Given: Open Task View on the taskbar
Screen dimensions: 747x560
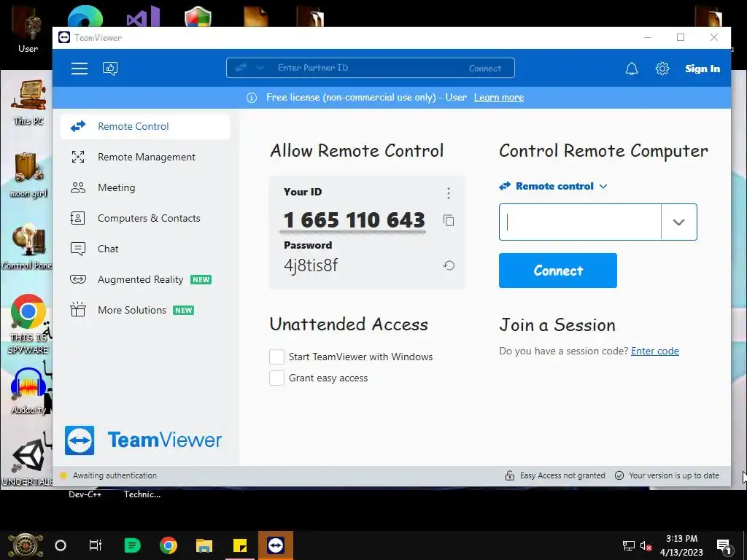Looking at the screenshot, I should (x=96, y=545).
